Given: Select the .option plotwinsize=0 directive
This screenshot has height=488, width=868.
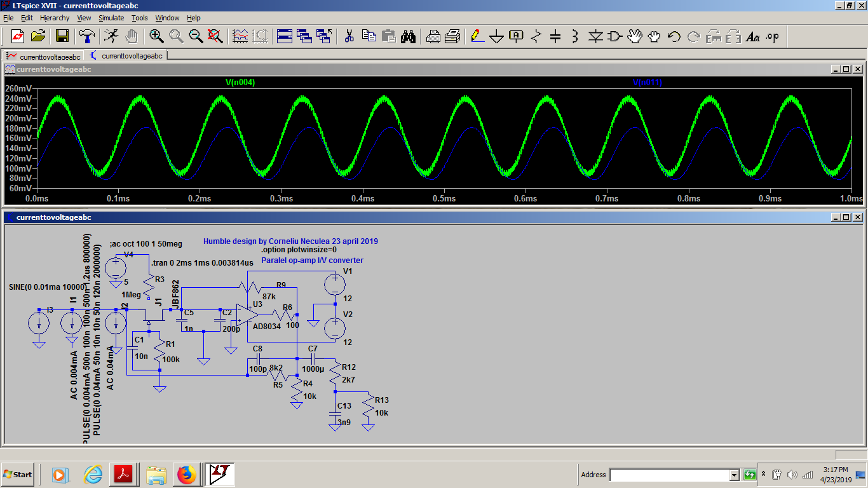Looking at the screenshot, I should (298, 250).
